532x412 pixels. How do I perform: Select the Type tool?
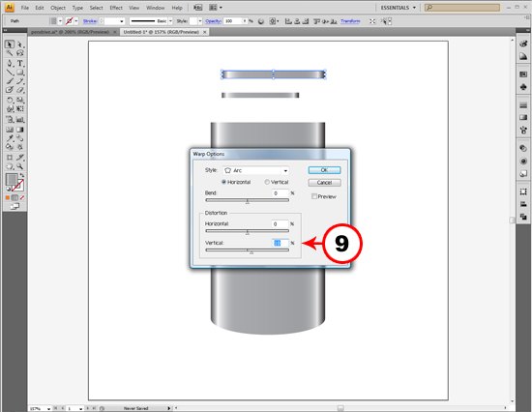20,63
